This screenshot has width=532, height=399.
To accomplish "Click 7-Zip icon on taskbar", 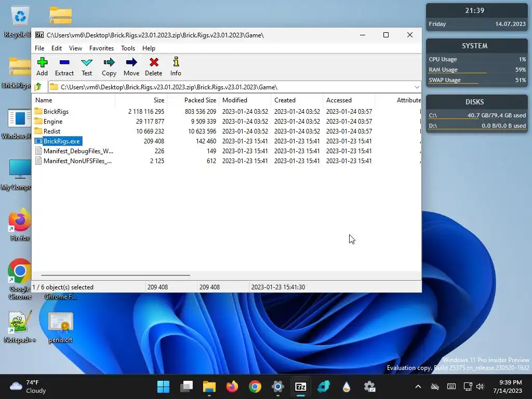I will tap(301, 387).
